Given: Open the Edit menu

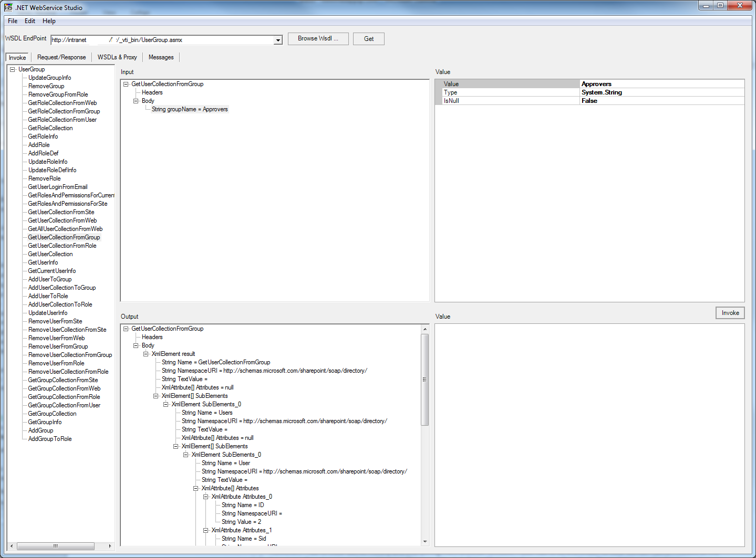Looking at the screenshot, I should coord(30,21).
